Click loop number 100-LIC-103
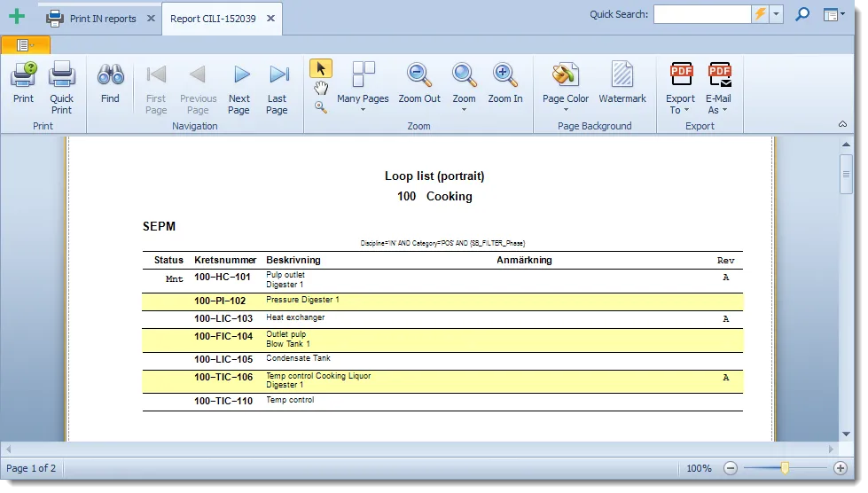Viewport: 868px width, 493px height. (x=223, y=318)
